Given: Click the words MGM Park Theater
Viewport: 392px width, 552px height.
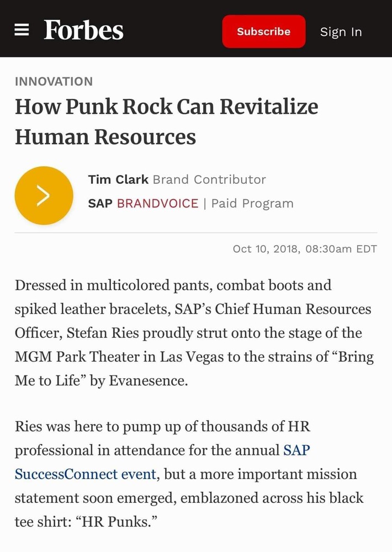Looking at the screenshot, I should point(85,357).
